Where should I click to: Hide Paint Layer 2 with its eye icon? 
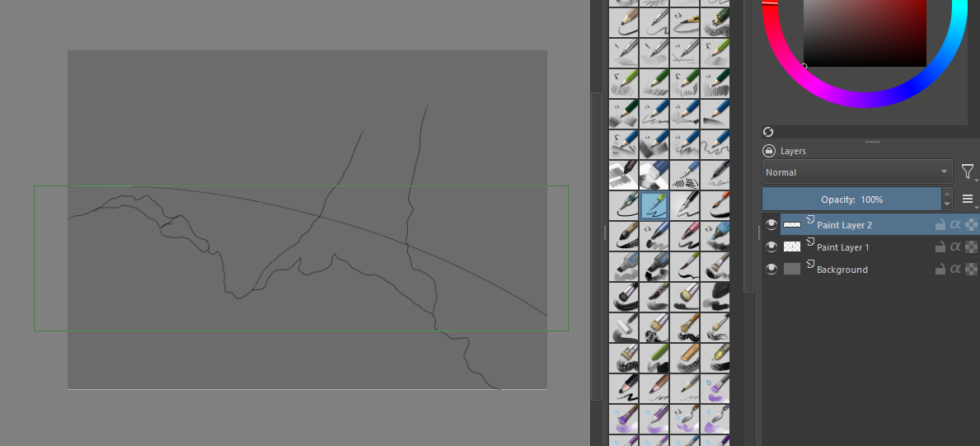771,224
